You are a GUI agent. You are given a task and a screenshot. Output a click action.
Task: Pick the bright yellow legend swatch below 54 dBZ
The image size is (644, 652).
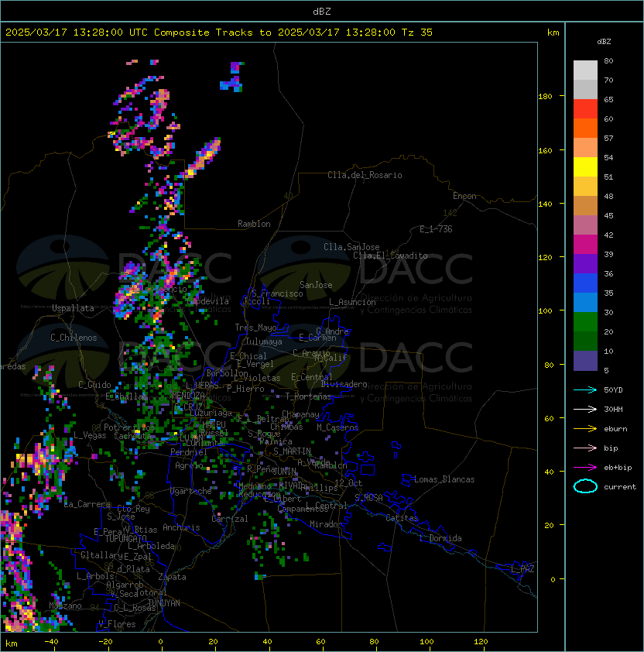tap(585, 167)
